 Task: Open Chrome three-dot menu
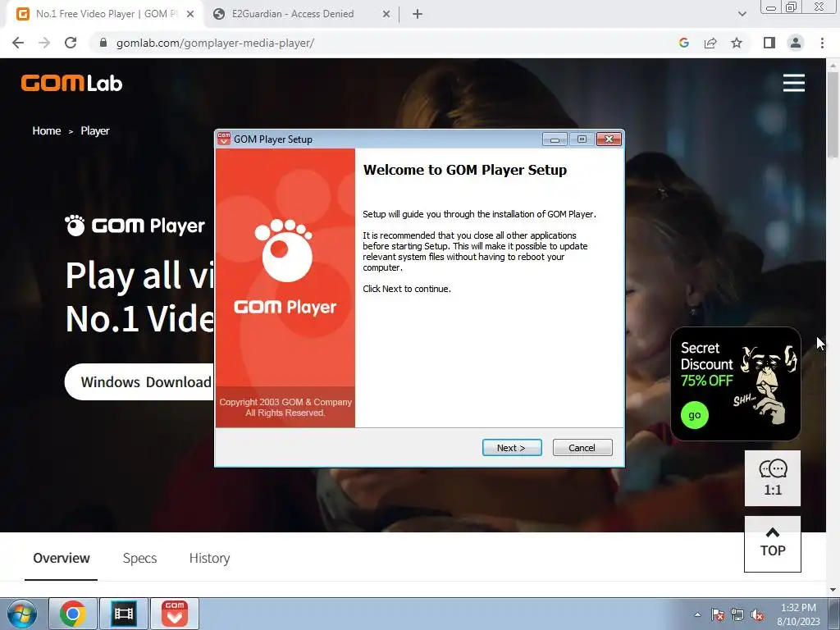pyautogui.click(x=822, y=43)
